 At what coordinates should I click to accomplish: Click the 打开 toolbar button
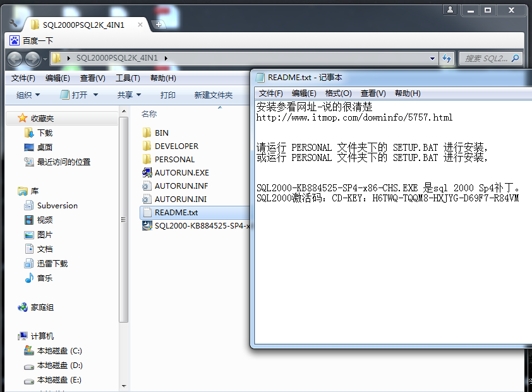point(74,95)
